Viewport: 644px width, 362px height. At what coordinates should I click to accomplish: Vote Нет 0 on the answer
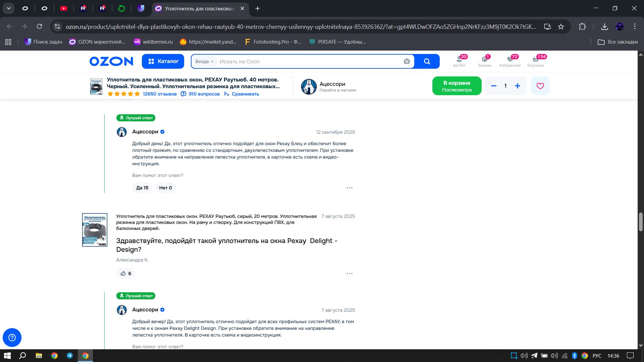[x=165, y=188]
